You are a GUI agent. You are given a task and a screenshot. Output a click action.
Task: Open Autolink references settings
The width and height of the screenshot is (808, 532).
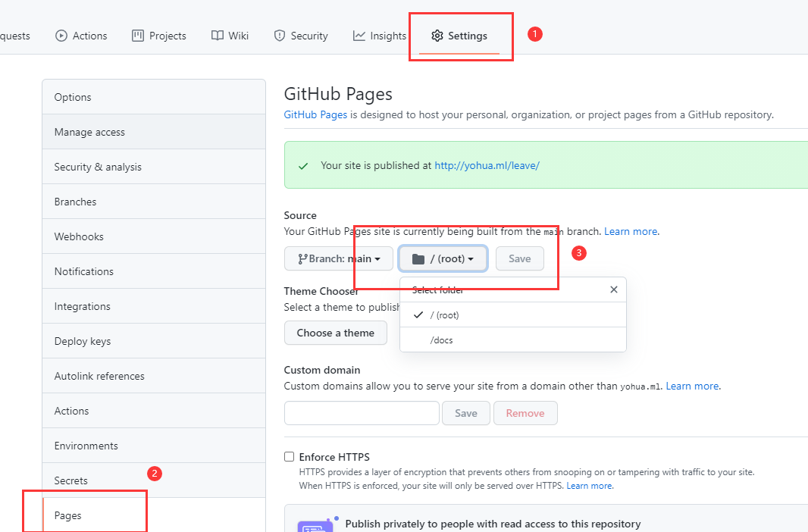pyautogui.click(x=154, y=376)
